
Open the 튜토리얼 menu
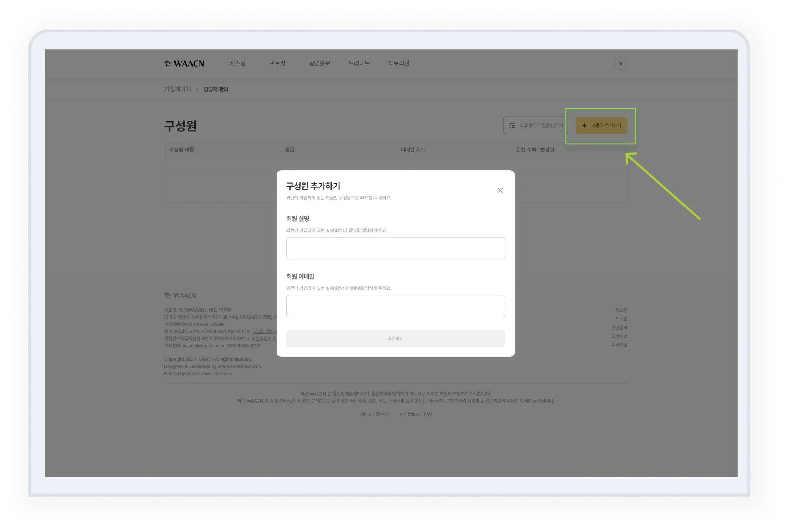(x=398, y=63)
